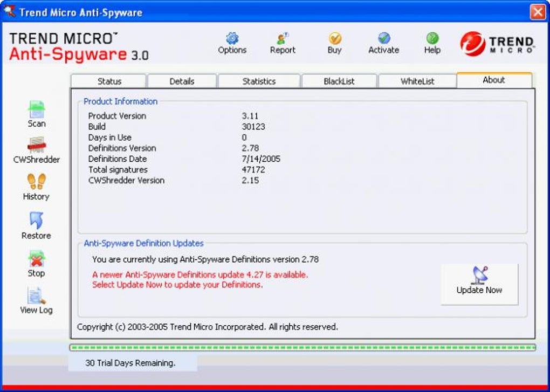
Task: Open View Log in the sidebar
Action: tap(37, 300)
